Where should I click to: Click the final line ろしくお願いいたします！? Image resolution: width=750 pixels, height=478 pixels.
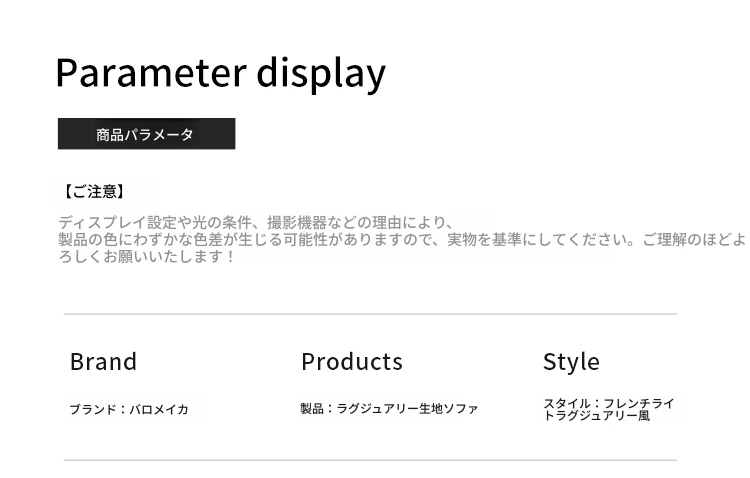(x=148, y=257)
